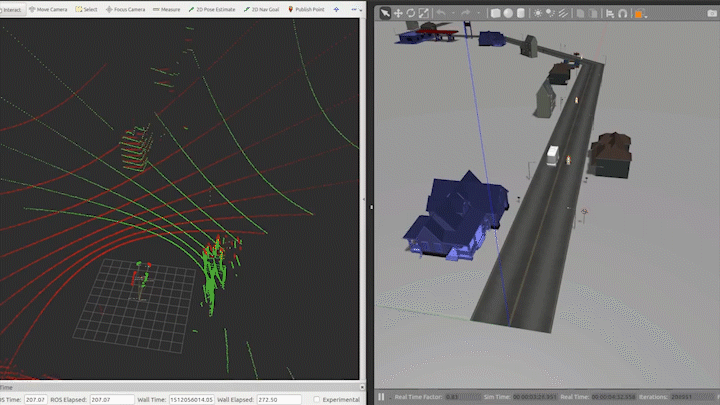Activate Gazebo translate mode tool

pos(398,13)
